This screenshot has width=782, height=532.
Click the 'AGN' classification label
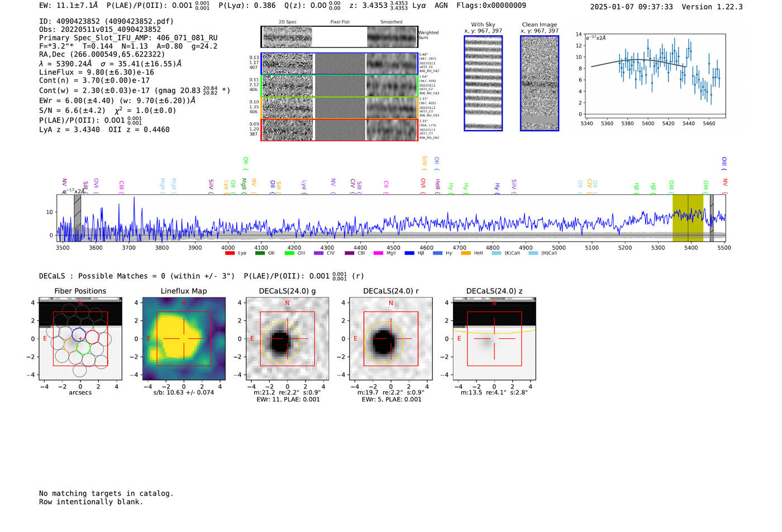click(441, 6)
